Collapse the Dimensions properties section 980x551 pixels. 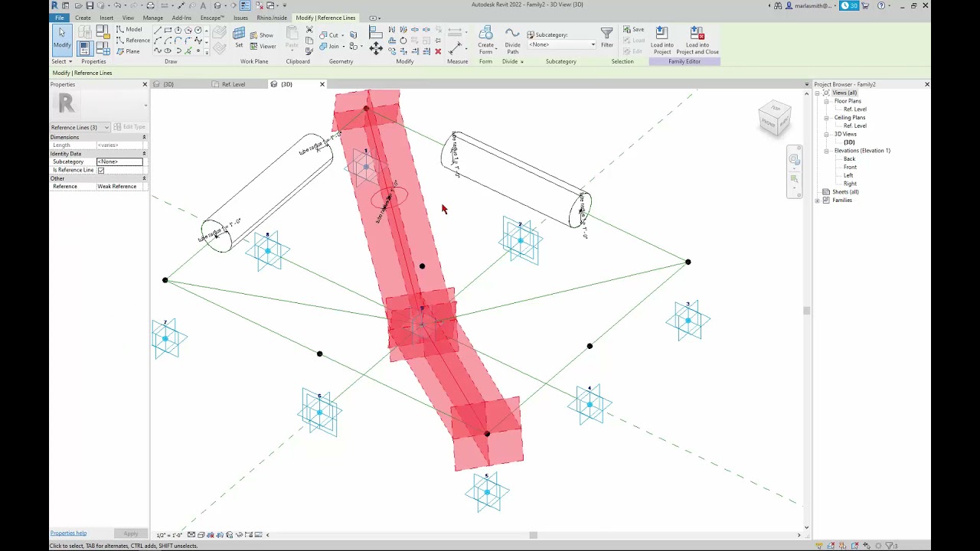pos(144,137)
